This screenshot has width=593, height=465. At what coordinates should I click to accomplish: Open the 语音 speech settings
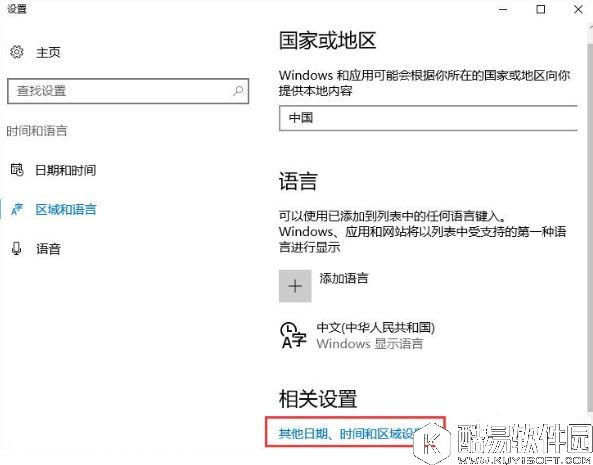pyautogui.click(x=48, y=249)
